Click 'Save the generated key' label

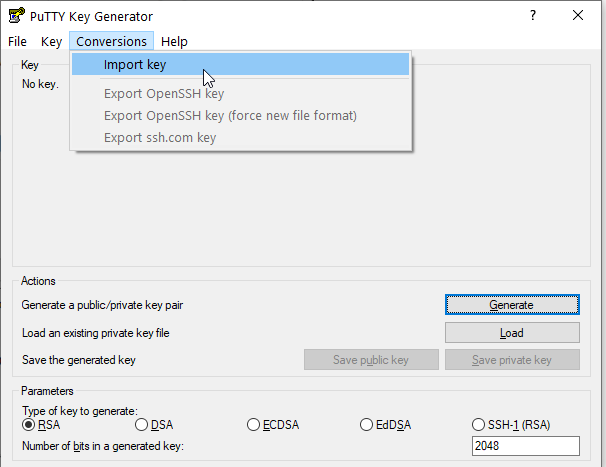(79, 360)
